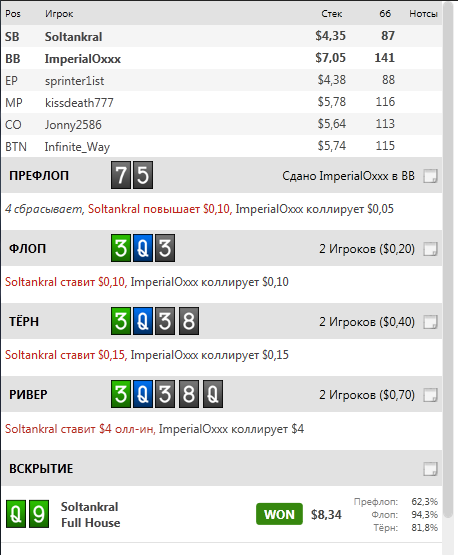Click the 8 card in the turn row

coord(189,321)
